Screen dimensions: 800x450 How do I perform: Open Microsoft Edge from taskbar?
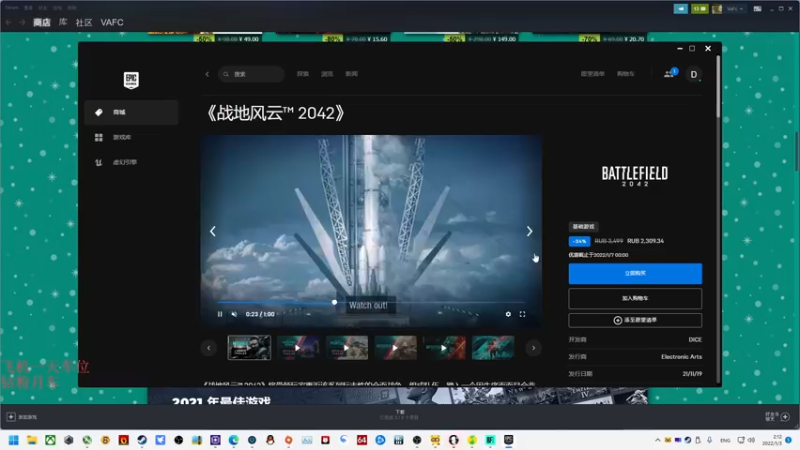234,440
